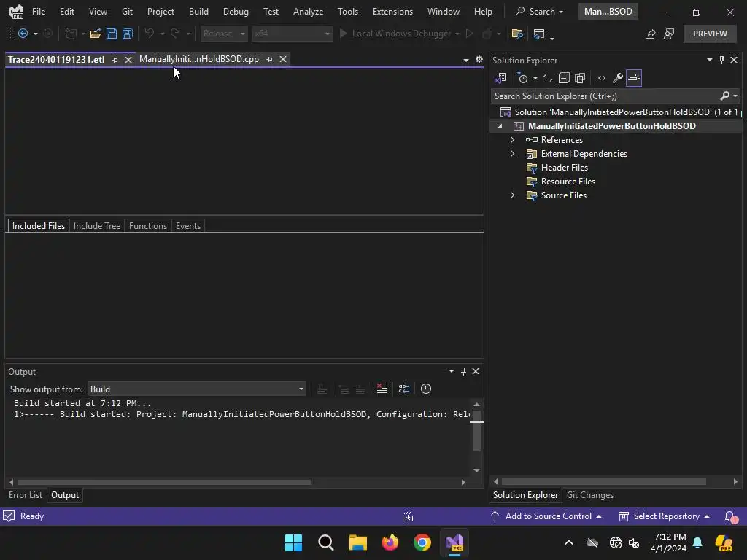Screen dimensions: 747x560
Task: Expand the External Dependencies node
Action: (512, 154)
